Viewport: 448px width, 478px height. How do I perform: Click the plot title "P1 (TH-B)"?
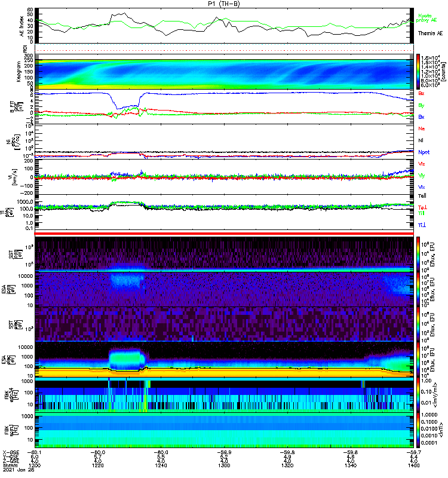click(x=223, y=4)
